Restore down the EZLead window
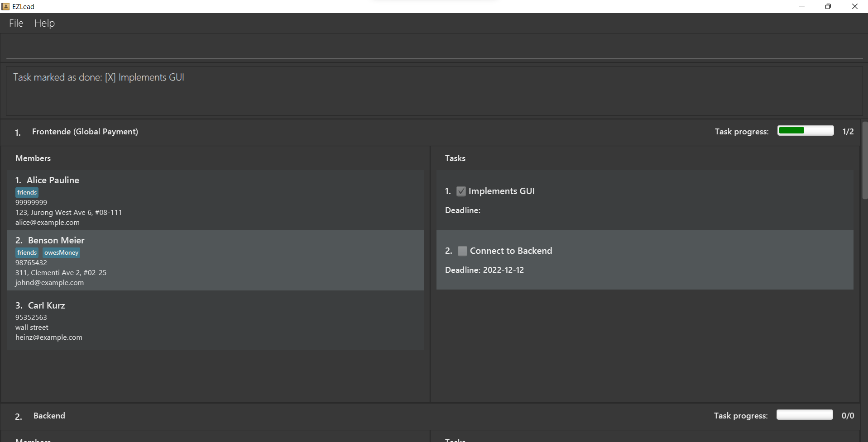This screenshot has height=442, width=868. [828, 6]
